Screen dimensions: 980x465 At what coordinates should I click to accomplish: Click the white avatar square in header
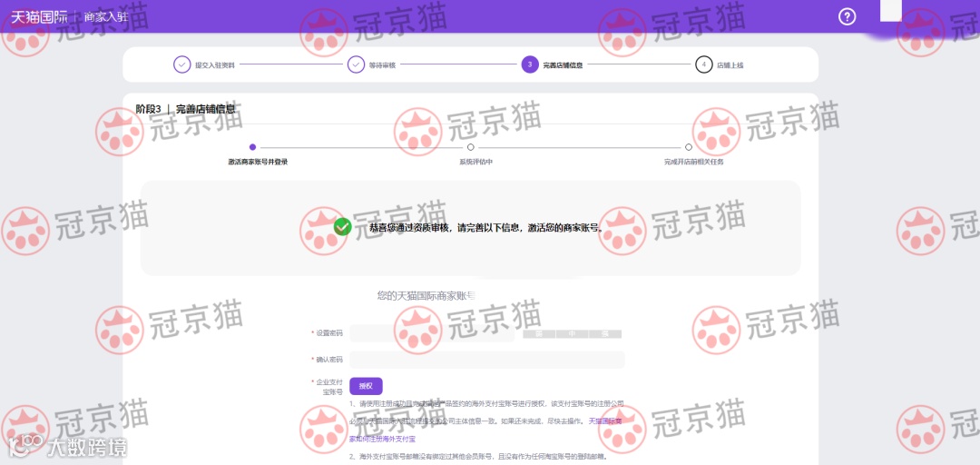click(x=891, y=10)
